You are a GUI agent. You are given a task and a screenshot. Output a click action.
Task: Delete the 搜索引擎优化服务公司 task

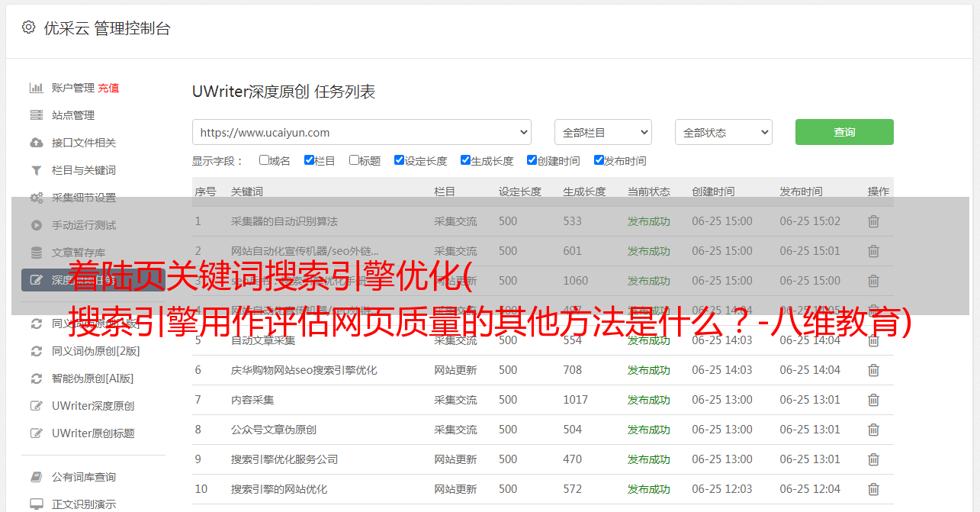(873, 459)
